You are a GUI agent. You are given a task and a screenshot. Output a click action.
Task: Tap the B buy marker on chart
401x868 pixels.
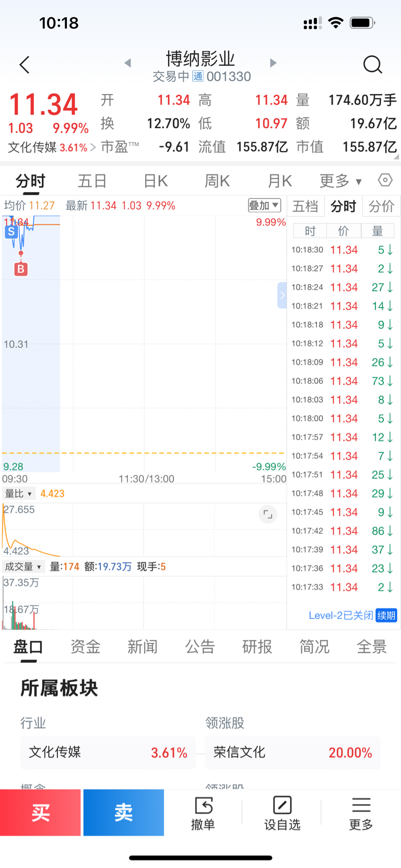click(x=21, y=269)
